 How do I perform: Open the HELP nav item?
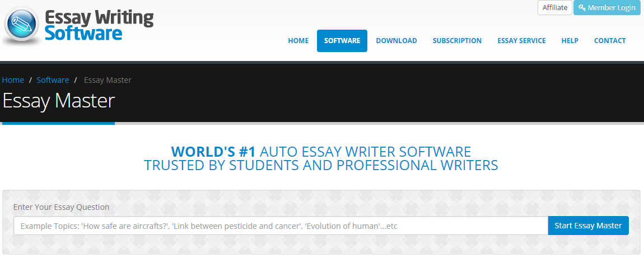[x=570, y=41]
